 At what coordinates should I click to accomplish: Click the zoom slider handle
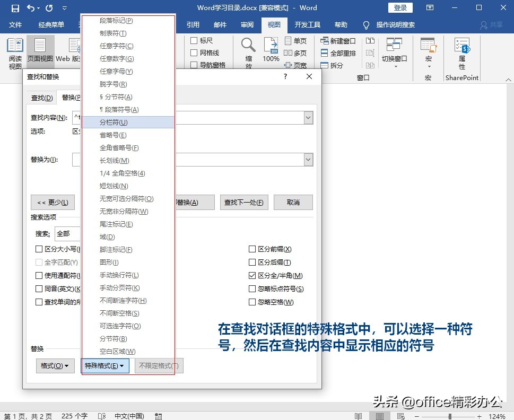450,416
